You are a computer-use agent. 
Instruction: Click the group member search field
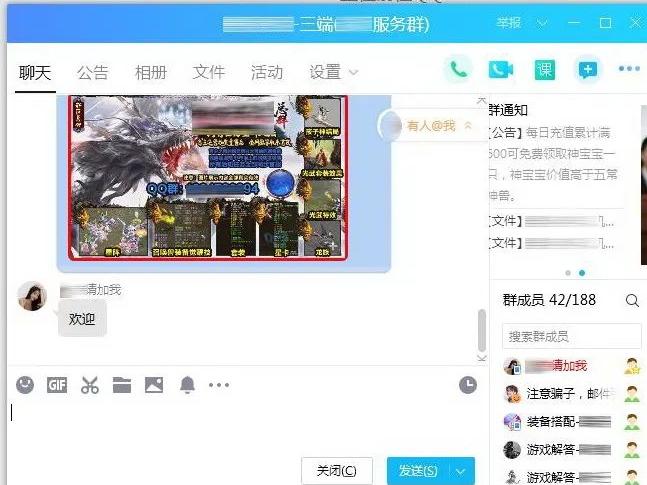tap(570, 336)
